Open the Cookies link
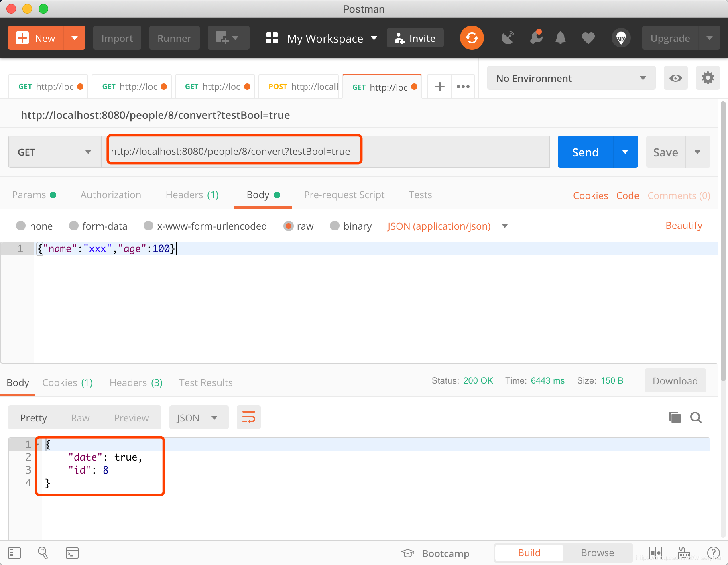Image resolution: width=728 pixels, height=565 pixels. pyautogui.click(x=590, y=195)
